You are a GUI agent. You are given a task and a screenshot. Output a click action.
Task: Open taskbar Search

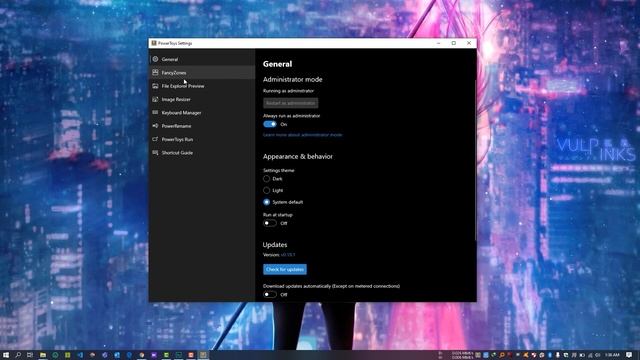tap(18, 355)
